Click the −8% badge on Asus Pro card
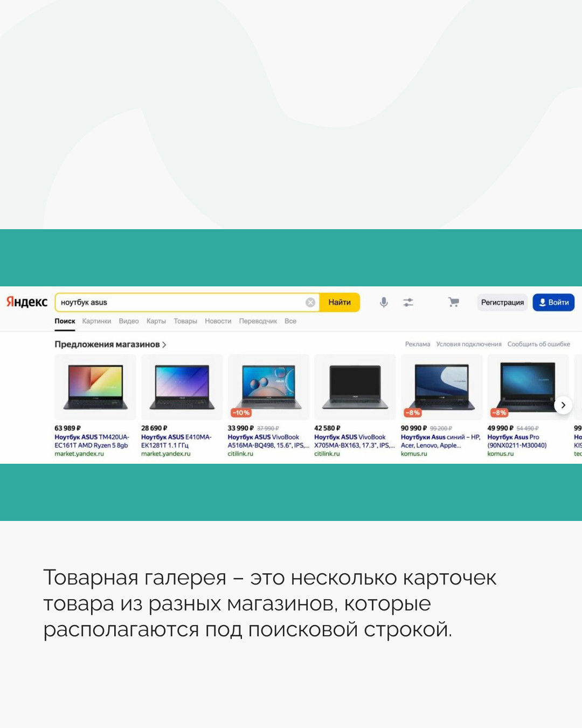582x728 pixels. point(499,413)
